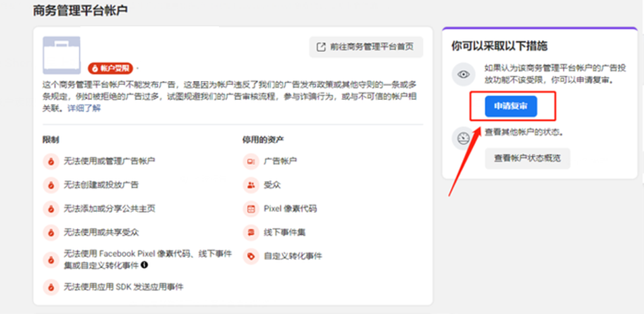
Task: Click the 线下事件集 asset icon
Action: point(251,232)
